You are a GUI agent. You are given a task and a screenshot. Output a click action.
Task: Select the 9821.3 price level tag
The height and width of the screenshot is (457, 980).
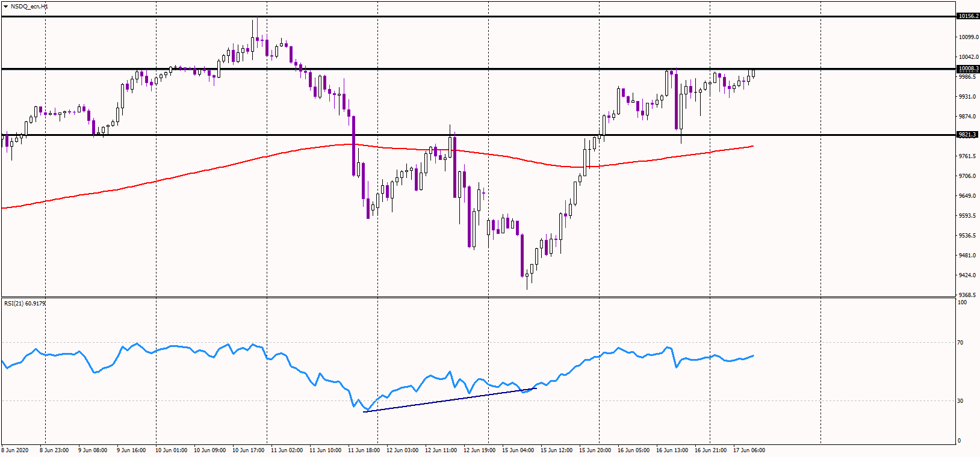pyautogui.click(x=968, y=135)
